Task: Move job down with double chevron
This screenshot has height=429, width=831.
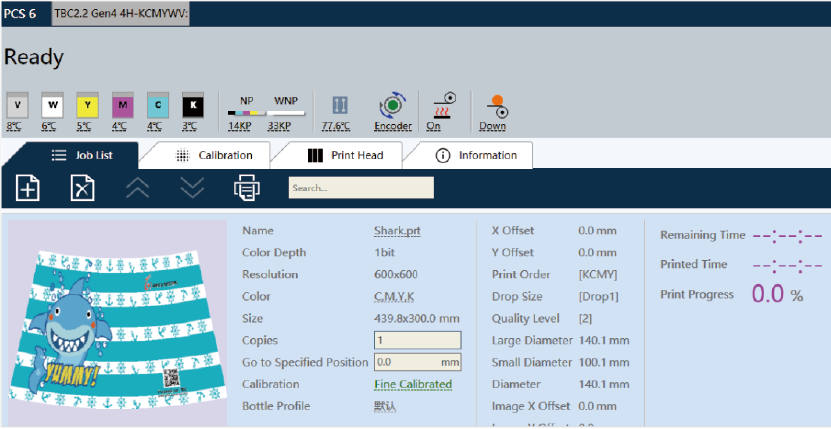Action: [192, 187]
